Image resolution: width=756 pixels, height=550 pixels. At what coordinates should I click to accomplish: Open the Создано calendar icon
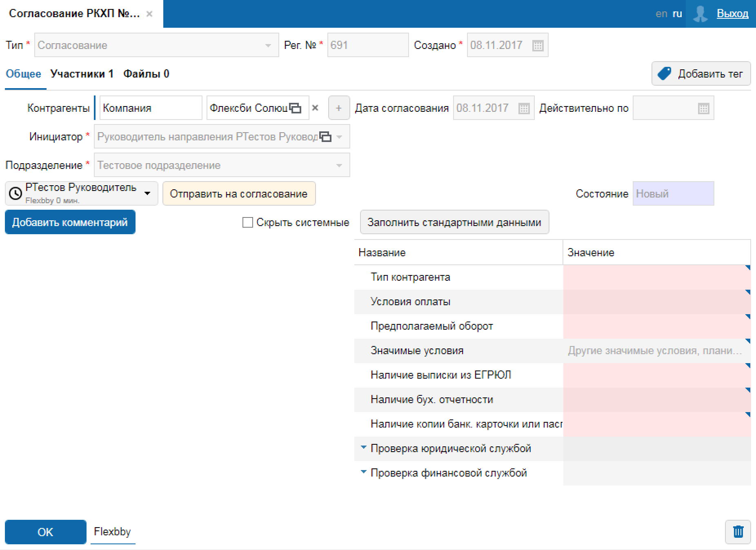click(538, 46)
